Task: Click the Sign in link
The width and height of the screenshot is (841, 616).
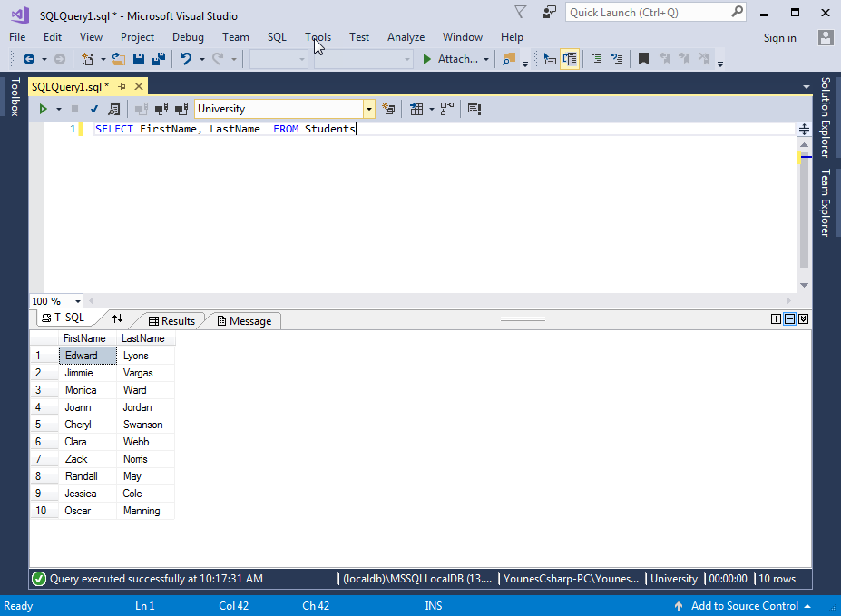Action: 779,38
